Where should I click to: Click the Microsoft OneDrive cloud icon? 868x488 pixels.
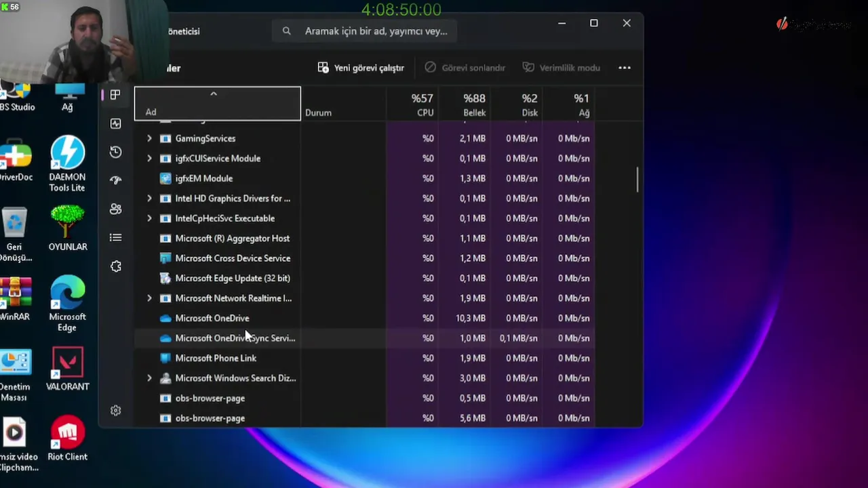tap(165, 318)
